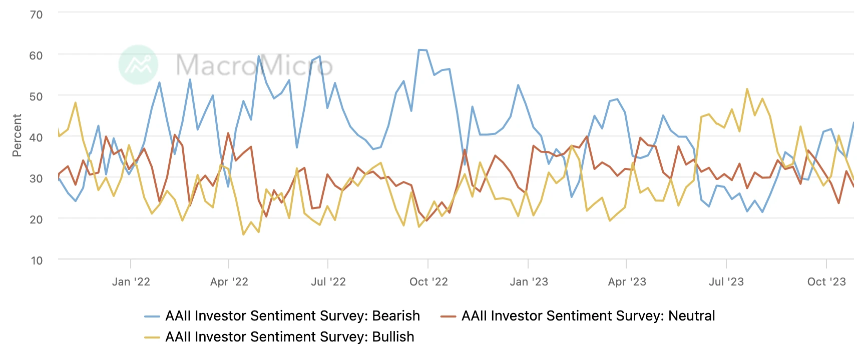
Task: Toggle the Bullish series legend label
Action: point(289,337)
